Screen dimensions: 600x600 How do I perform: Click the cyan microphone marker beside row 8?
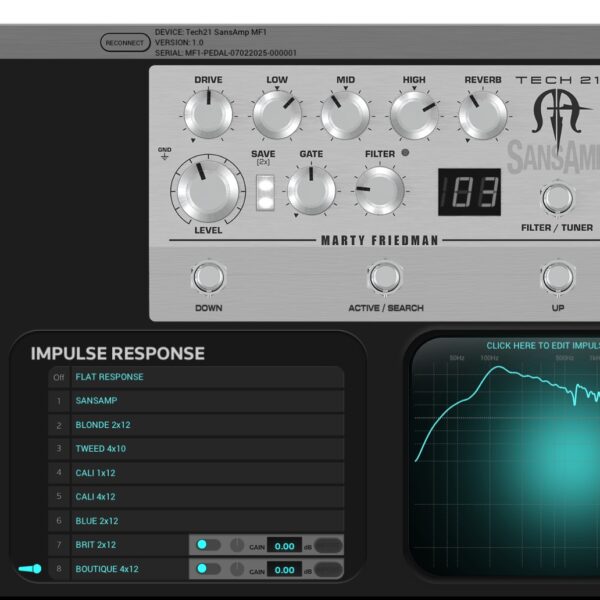click(x=30, y=569)
